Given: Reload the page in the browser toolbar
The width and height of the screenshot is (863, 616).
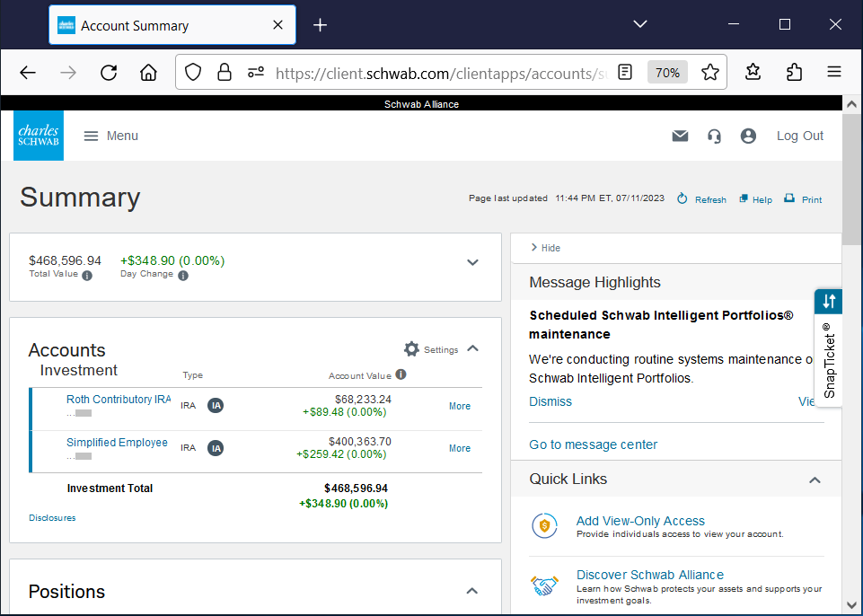Looking at the screenshot, I should pos(109,72).
